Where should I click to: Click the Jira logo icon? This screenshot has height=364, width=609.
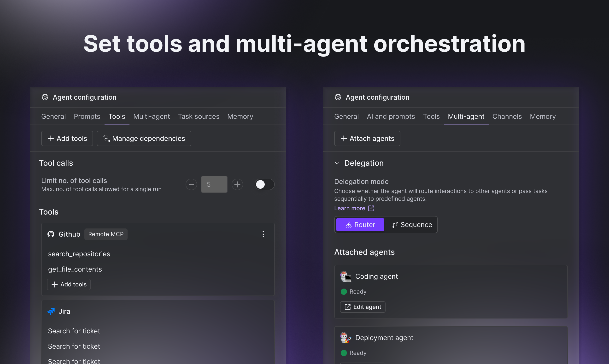(51, 311)
